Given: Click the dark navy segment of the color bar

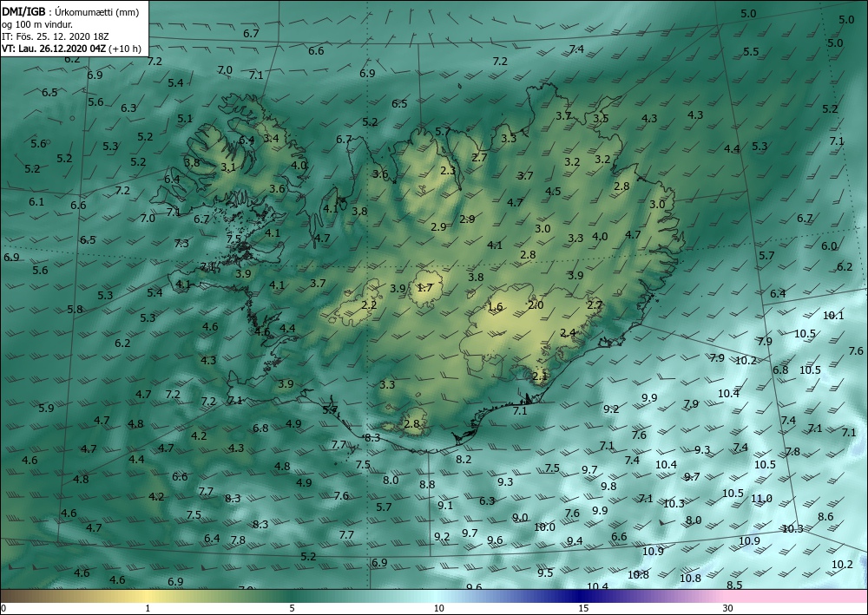Looking at the screenshot, I should [x=578, y=596].
